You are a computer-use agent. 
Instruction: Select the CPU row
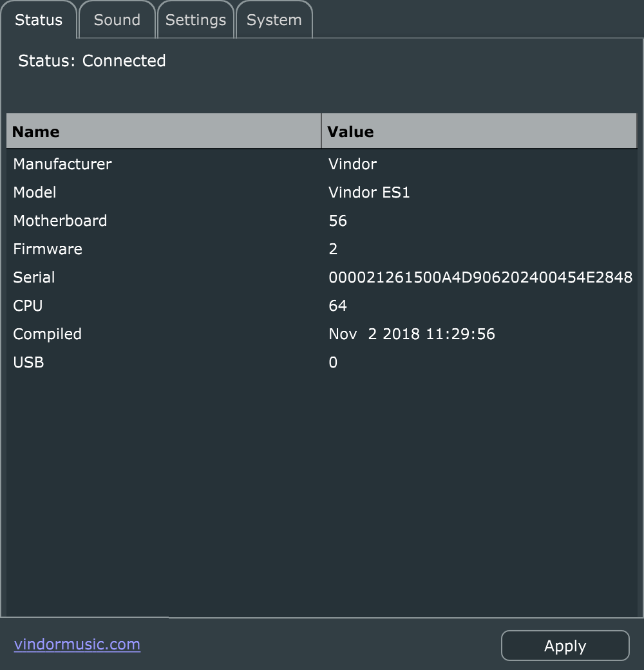coord(28,306)
